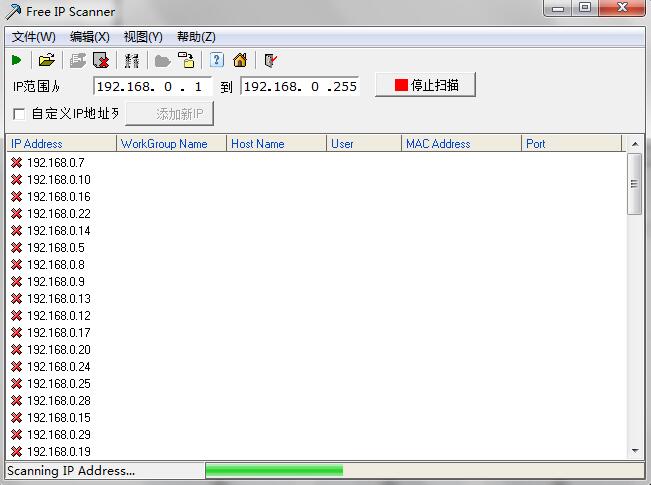The width and height of the screenshot is (651, 485).
Task: Open the 帮助(Z) menu
Action: (x=195, y=37)
